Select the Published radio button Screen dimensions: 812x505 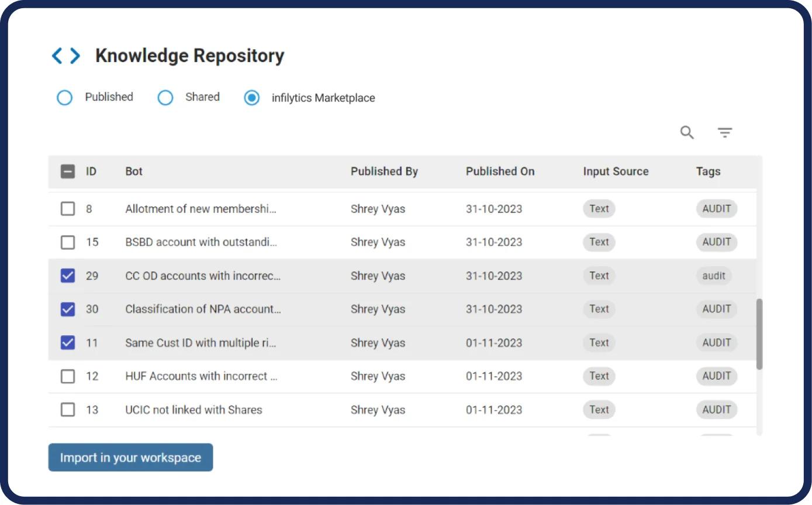click(x=64, y=98)
